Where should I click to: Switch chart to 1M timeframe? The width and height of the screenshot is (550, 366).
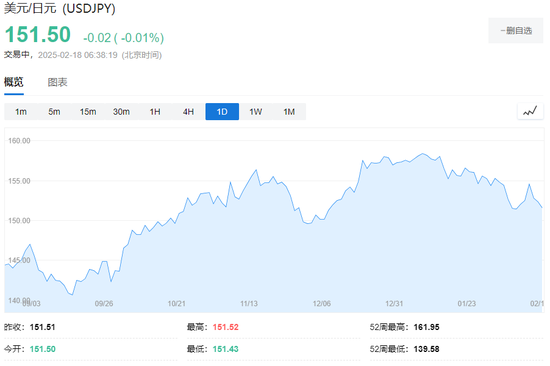tap(289, 112)
